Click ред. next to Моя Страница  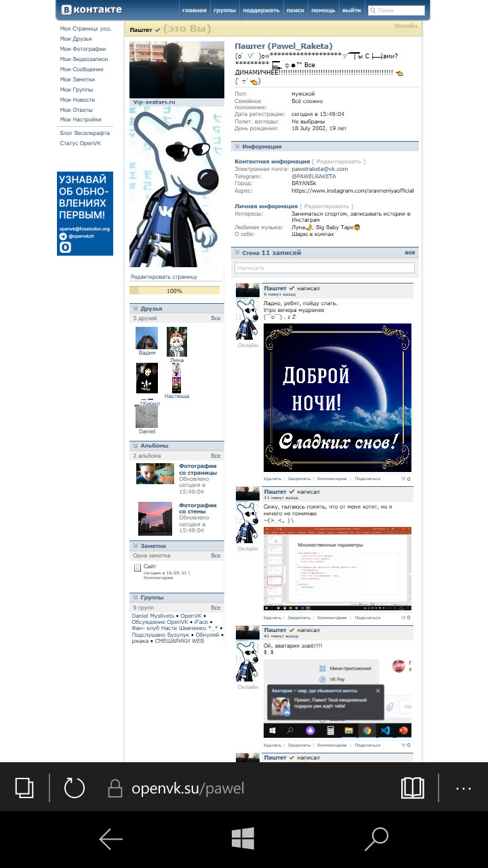(106, 28)
